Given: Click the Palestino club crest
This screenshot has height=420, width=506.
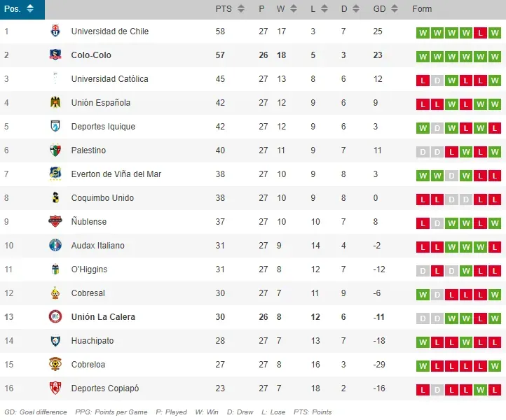Looking at the screenshot, I should pos(55,150).
